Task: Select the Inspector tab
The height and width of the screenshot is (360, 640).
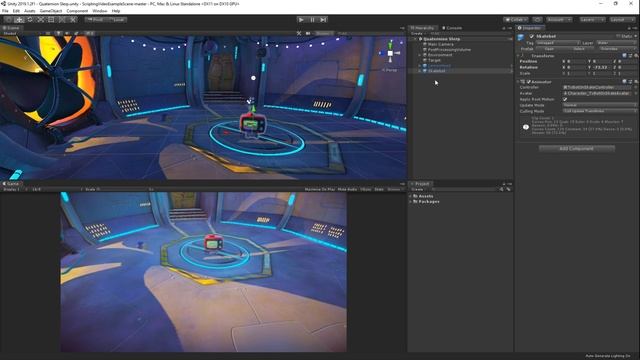Action: coord(529,28)
